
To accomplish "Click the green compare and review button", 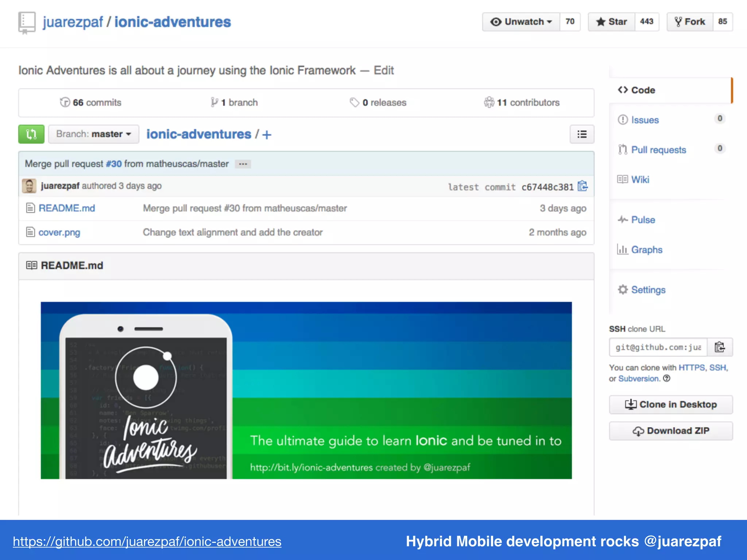I will (x=31, y=134).
